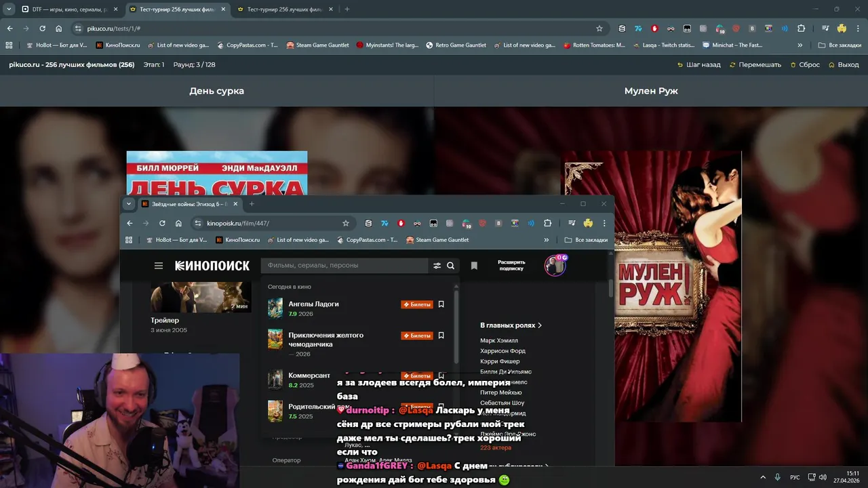The height and width of the screenshot is (488, 868).
Task: Expand hidden bookmarks chevron in Kinopoisk window
Action: [547, 240]
